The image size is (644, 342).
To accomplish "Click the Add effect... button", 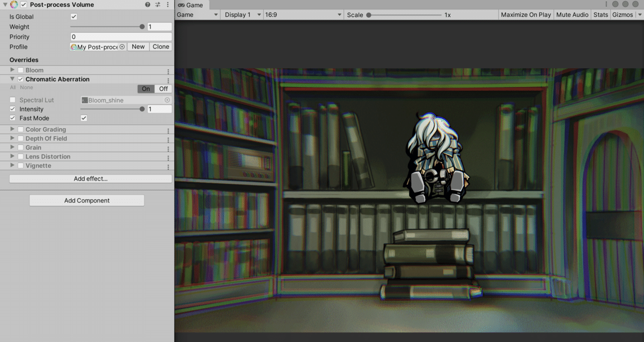I will point(91,179).
